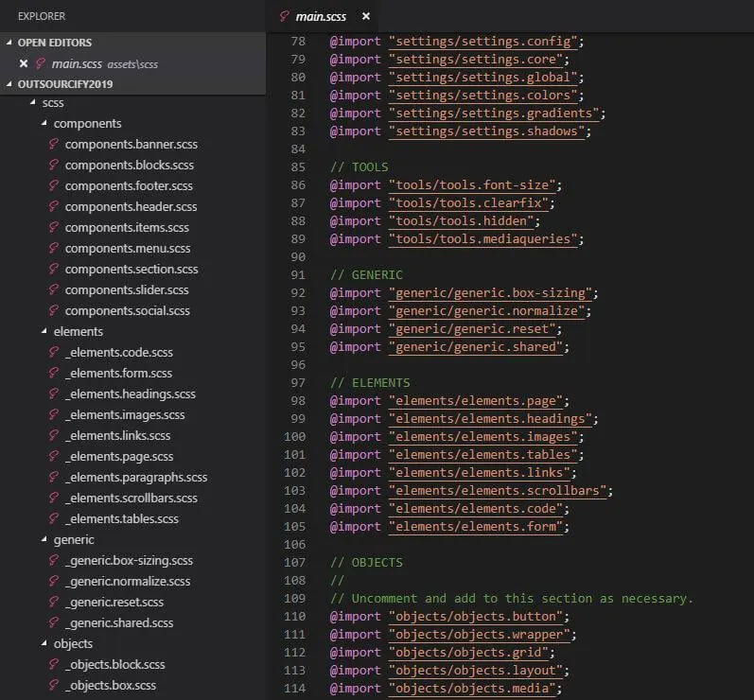Click Sass icon of _elements.code.scss
This screenshot has height=700, width=754.
pos(54,352)
